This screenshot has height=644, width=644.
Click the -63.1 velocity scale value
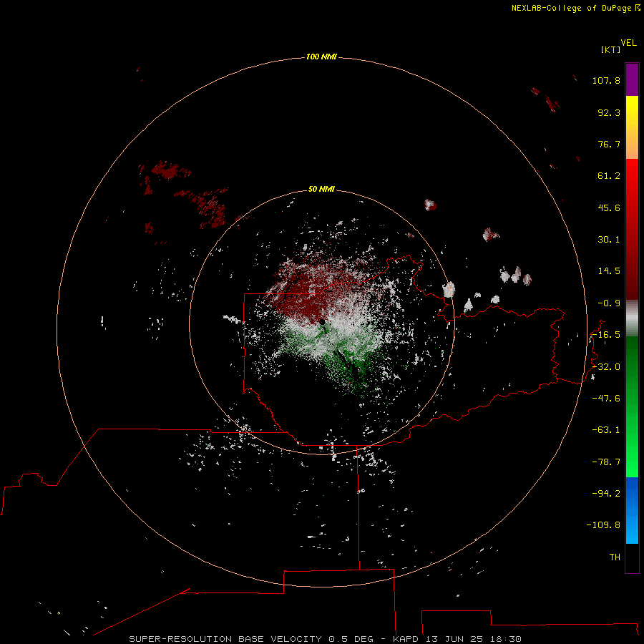(x=606, y=430)
